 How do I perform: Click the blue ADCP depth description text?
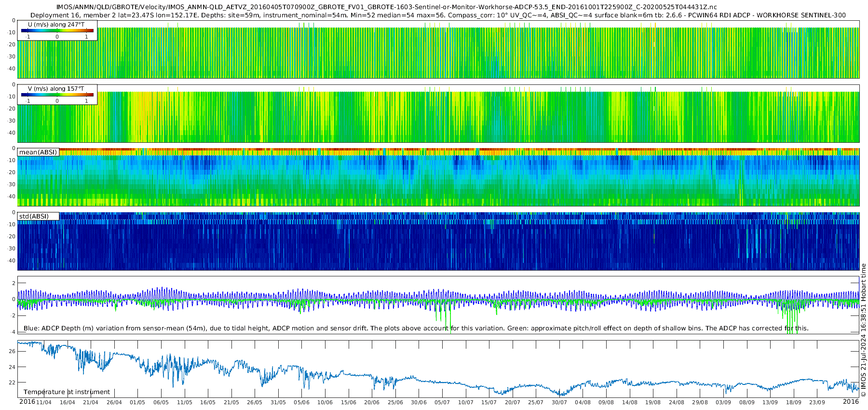pos(416,328)
